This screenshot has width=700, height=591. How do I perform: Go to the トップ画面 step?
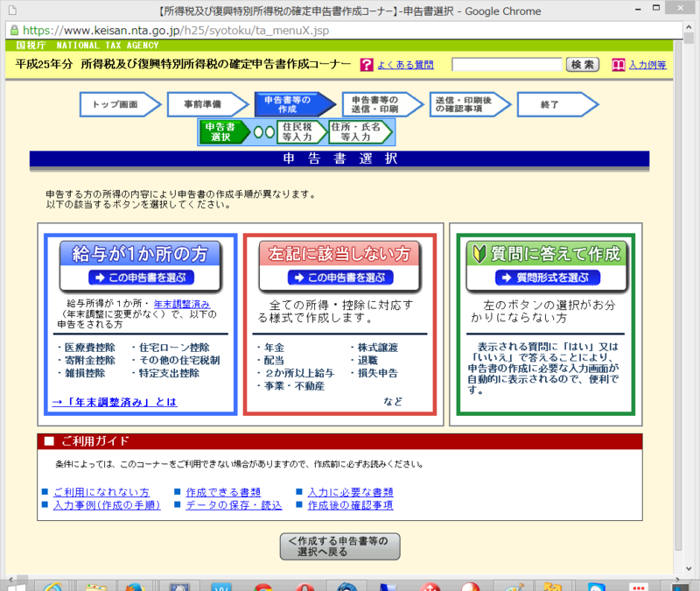point(120,104)
